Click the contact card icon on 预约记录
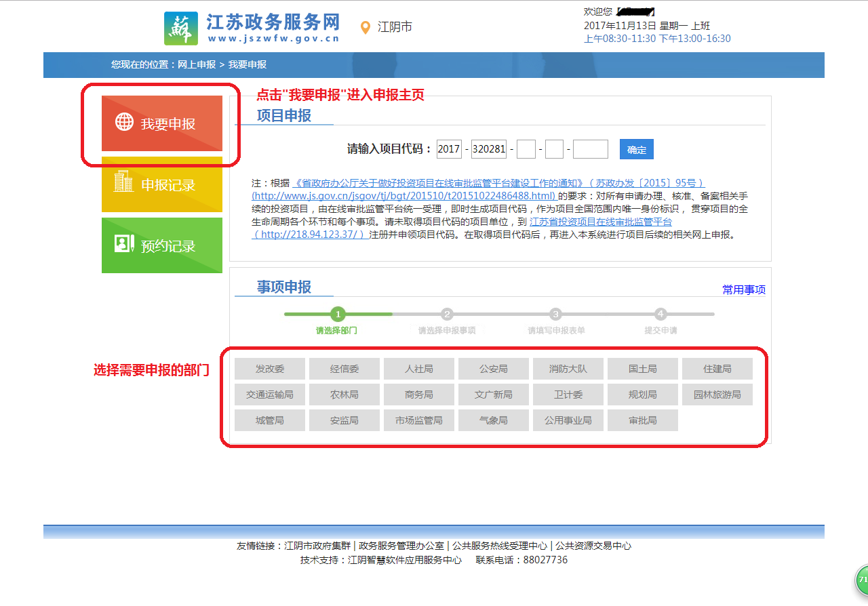 [x=124, y=244]
